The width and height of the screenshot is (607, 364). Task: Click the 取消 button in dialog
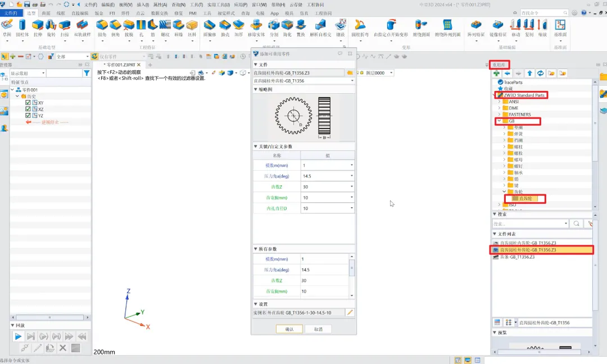pos(318,329)
